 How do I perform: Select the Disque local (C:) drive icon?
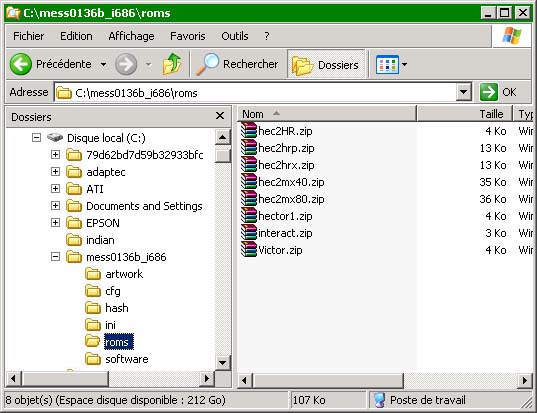[x=55, y=138]
